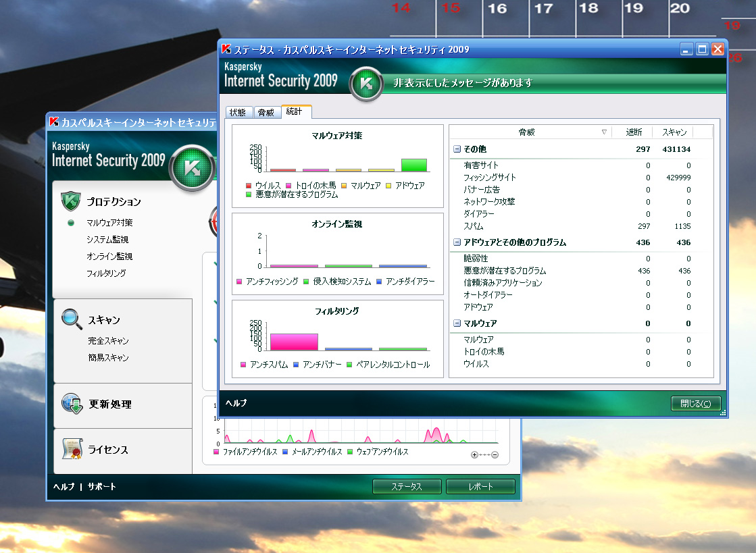The width and height of the screenshot is (756, 553).
Task: Click the green ウェブアンチウイルス legend swatch
Action: [349, 452]
